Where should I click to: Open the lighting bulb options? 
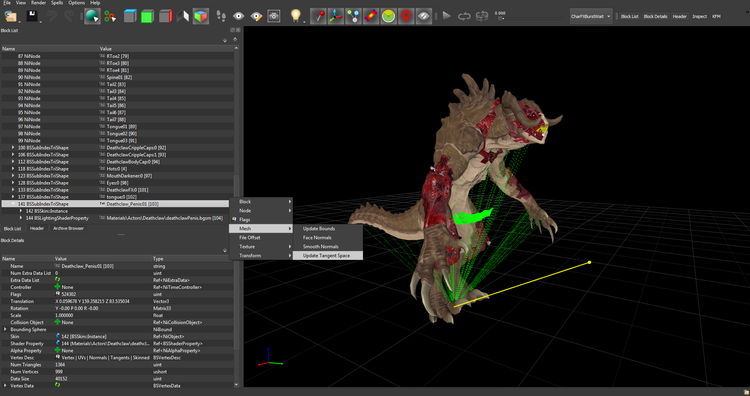coord(296,16)
